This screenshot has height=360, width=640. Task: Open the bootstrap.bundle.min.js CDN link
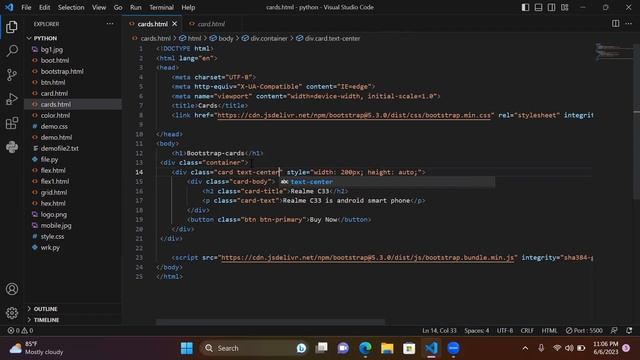point(367,258)
